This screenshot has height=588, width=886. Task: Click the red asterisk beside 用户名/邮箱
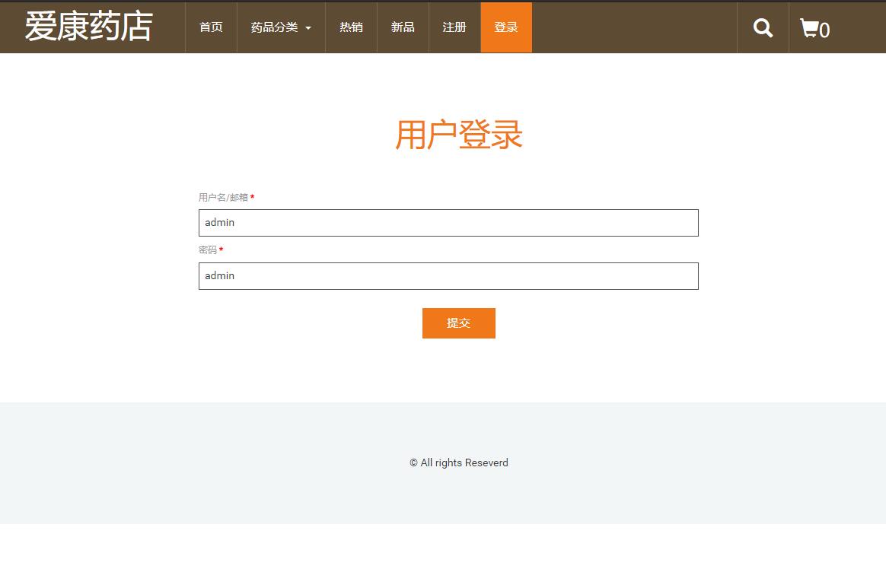[x=252, y=197]
